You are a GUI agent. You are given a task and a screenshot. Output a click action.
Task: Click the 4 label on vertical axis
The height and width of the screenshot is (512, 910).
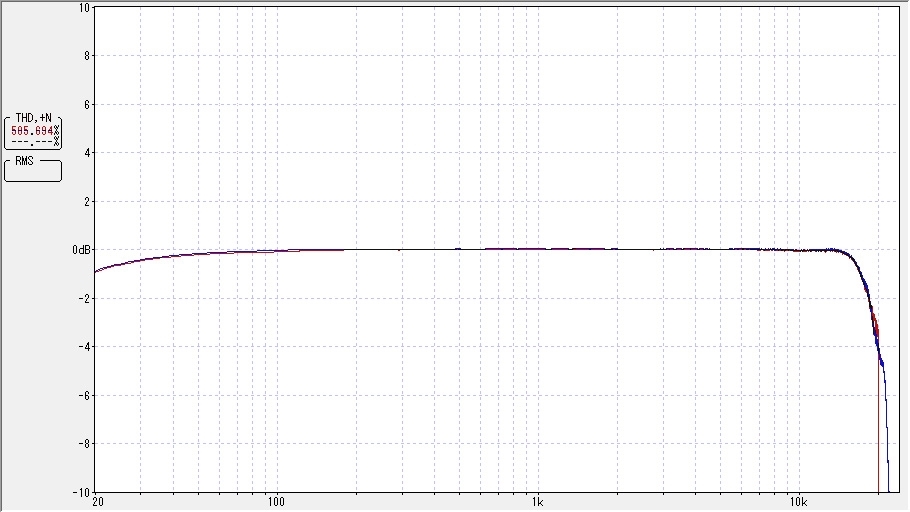click(87, 153)
